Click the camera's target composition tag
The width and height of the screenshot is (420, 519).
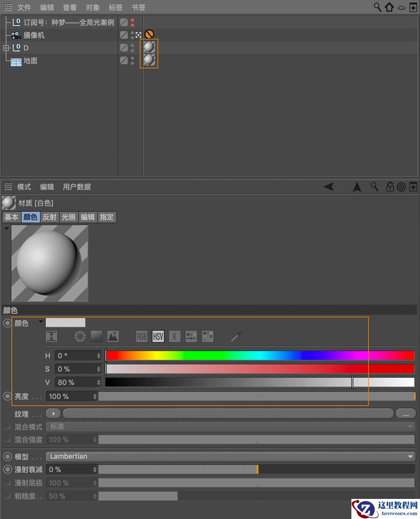(138, 34)
